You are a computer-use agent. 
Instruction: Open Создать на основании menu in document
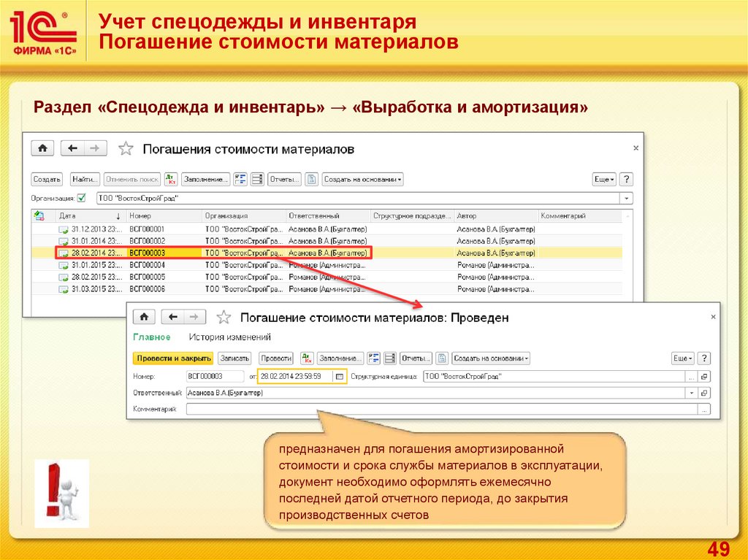[491, 358]
